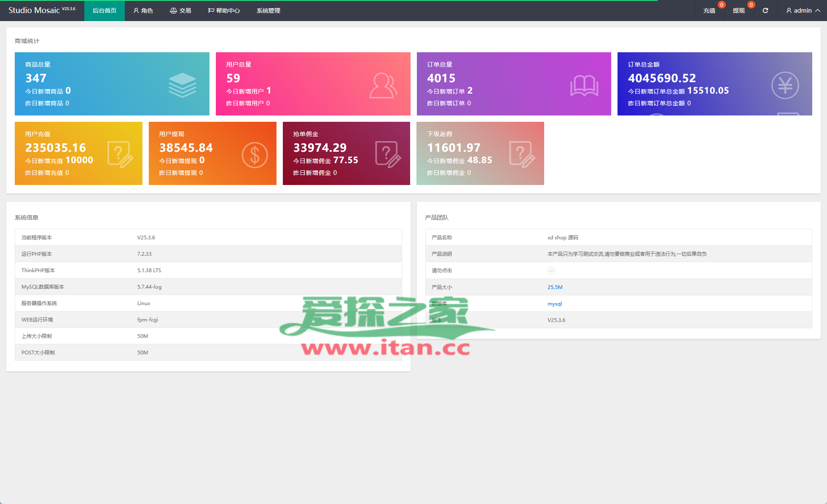The height and width of the screenshot is (504, 827).
Task: Select the 用户总量 value 59
Action: point(233,78)
